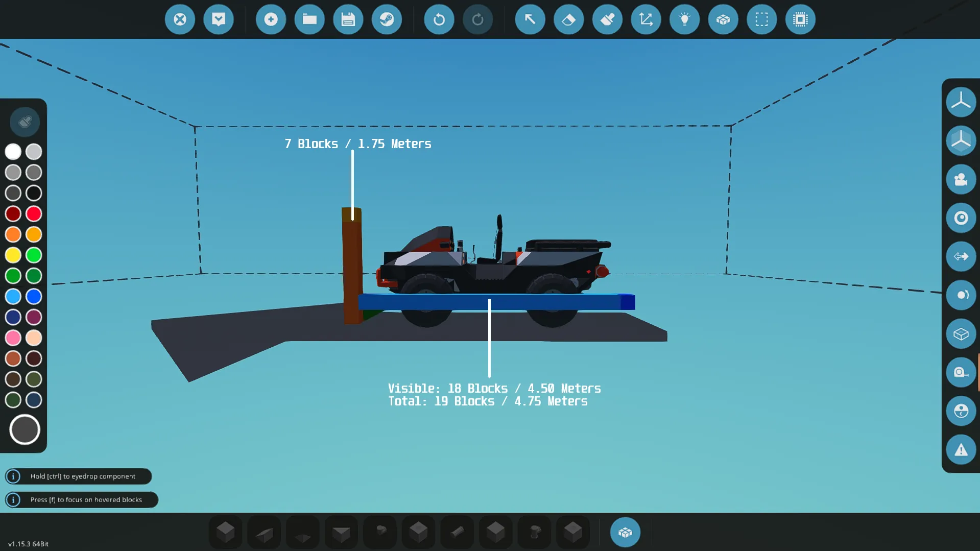Click the movie camera icon in the right sidebar
Screen dimensions: 980x551
pyautogui.click(x=961, y=179)
